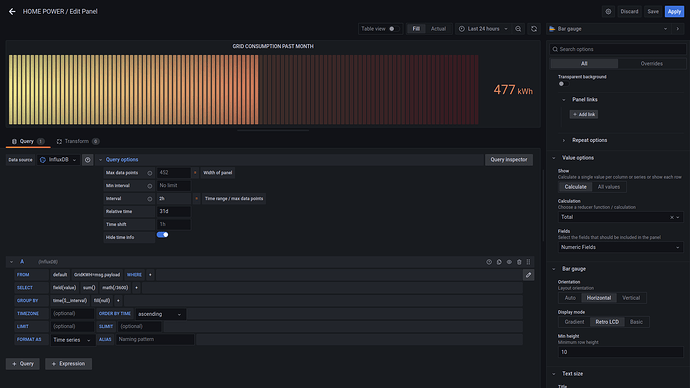Click the Query inspector button
Viewport: 690px width, 388px height.
(x=509, y=160)
